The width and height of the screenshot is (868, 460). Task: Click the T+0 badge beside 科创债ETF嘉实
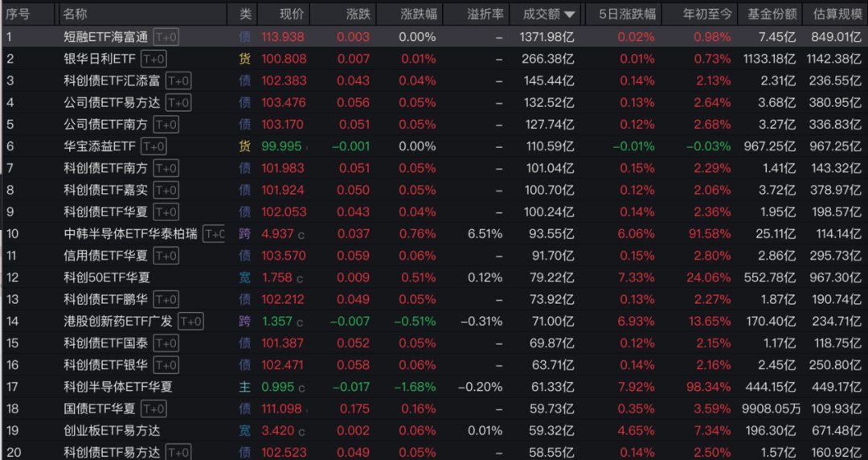pyautogui.click(x=166, y=190)
